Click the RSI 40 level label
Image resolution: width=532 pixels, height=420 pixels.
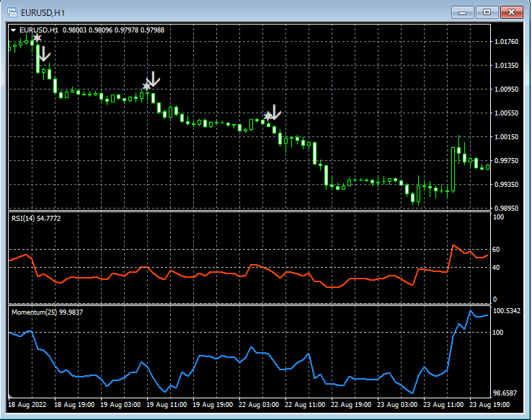click(496, 268)
